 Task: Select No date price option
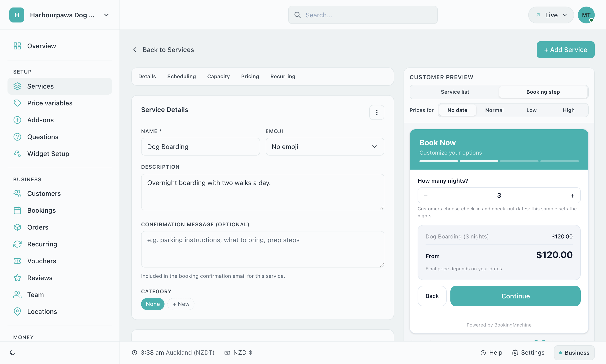point(457,110)
